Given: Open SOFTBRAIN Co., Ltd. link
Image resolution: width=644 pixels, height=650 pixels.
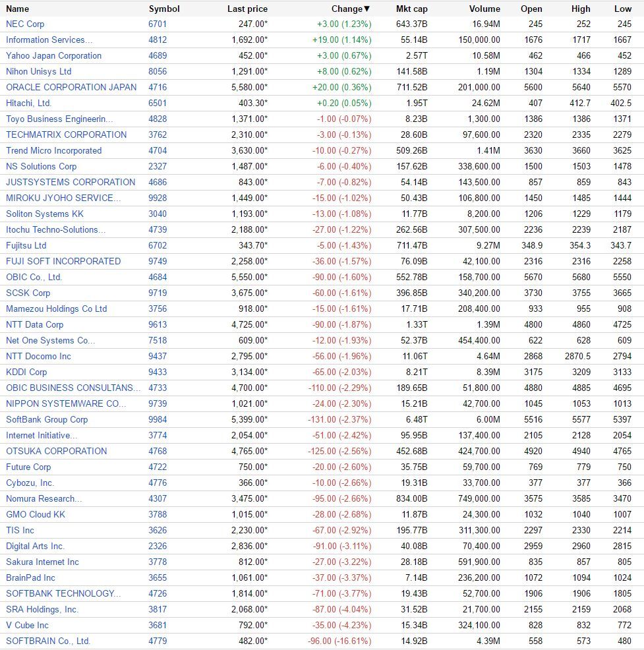Looking at the screenshot, I should tap(47, 641).
